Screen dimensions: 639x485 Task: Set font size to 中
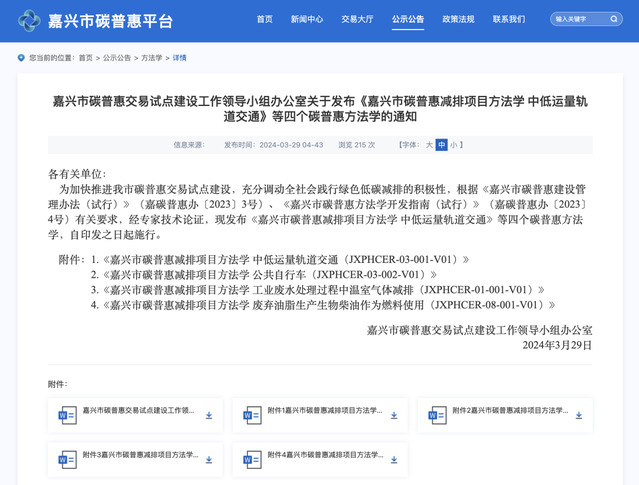[x=441, y=145]
